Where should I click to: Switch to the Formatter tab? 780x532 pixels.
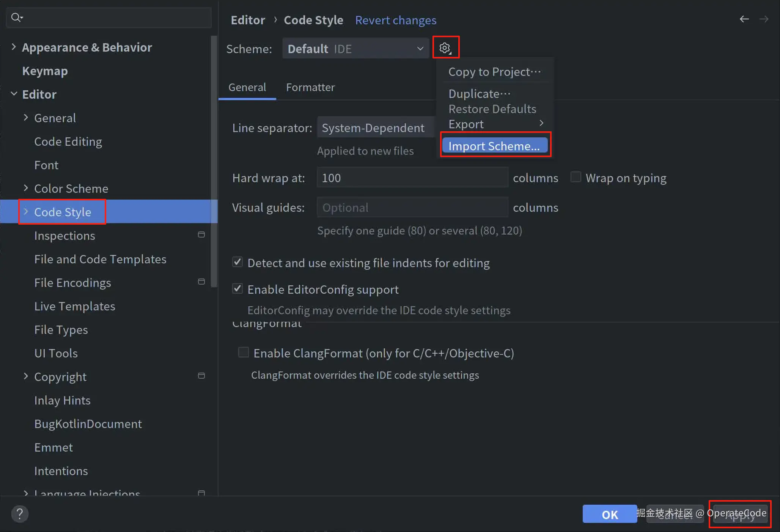point(310,87)
